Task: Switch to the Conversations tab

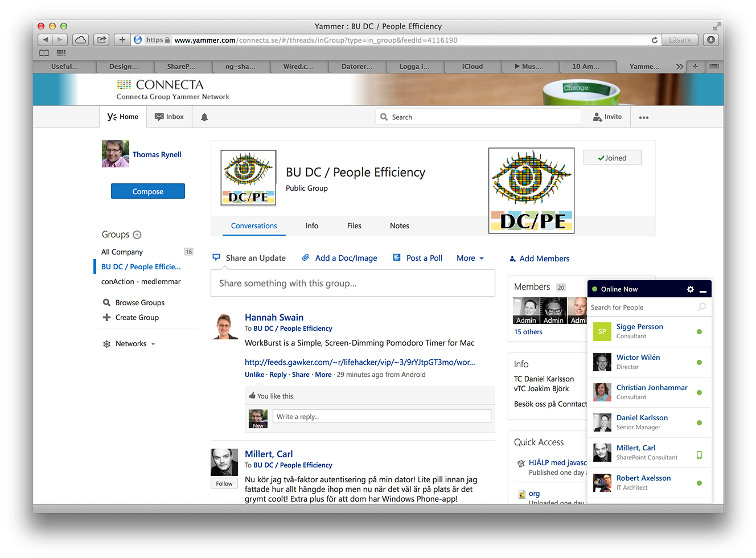Action: click(x=254, y=226)
